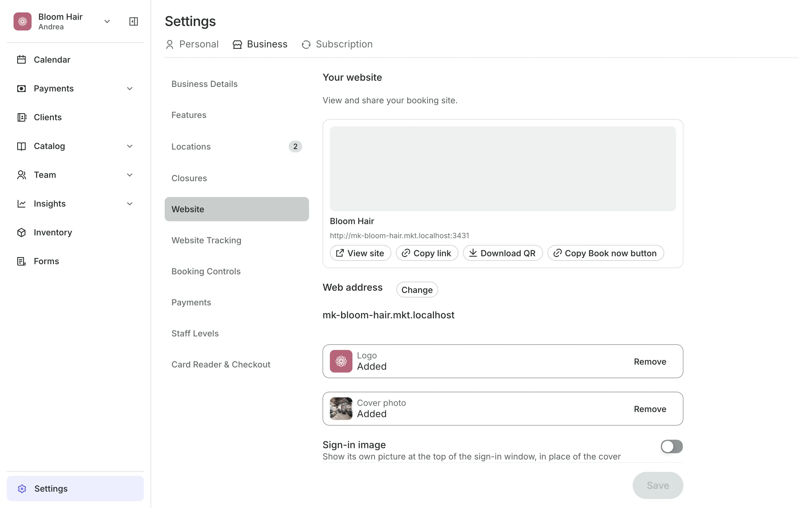This screenshot has width=812, height=508.
Task: Click the Save button
Action: pos(658,485)
